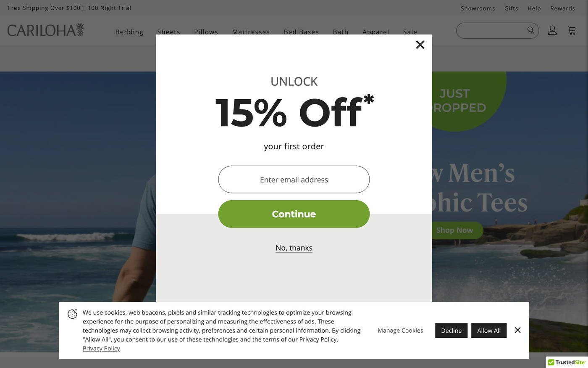The width and height of the screenshot is (588, 368).
Task: Click the search magnifier icon
Action: click(x=531, y=30)
